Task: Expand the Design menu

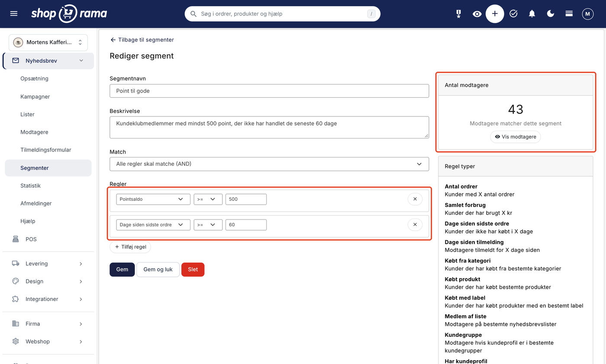Action: click(x=48, y=281)
